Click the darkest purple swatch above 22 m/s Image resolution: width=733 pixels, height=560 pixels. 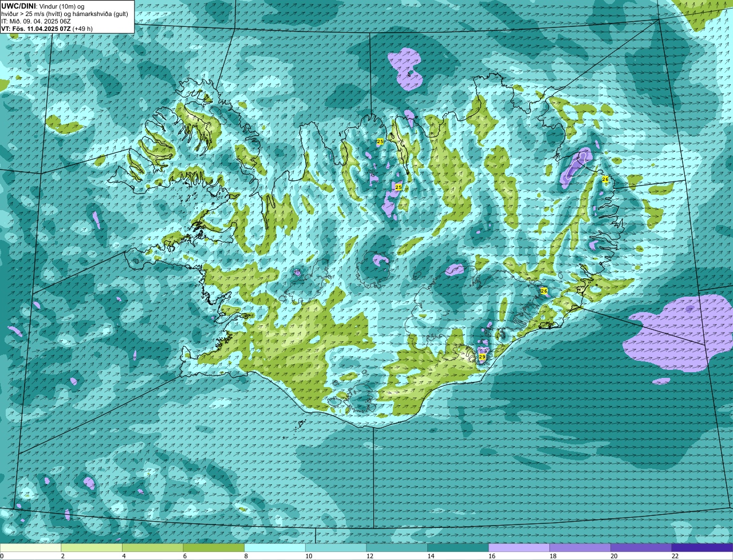coord(703,547)
